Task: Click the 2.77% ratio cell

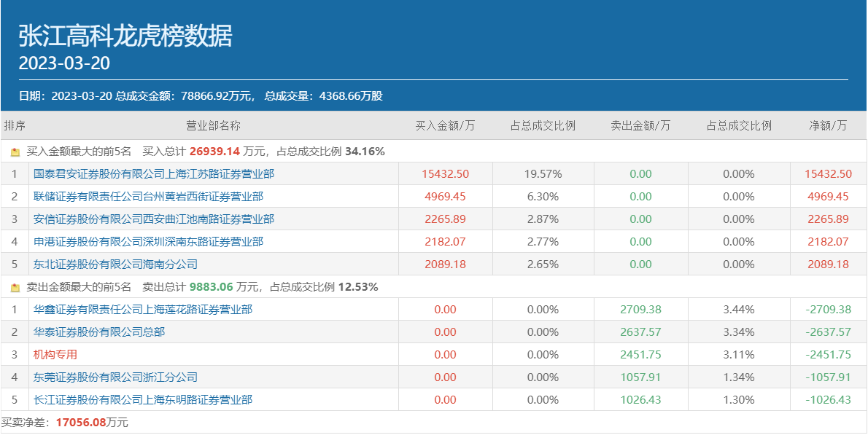Action: tap(543, 242)
